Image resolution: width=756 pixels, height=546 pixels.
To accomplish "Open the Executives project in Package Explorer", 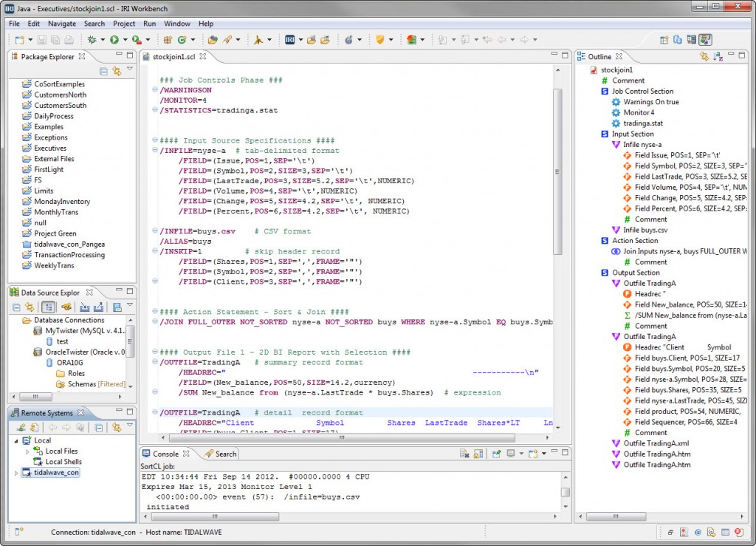I will (x=50, y=148).
